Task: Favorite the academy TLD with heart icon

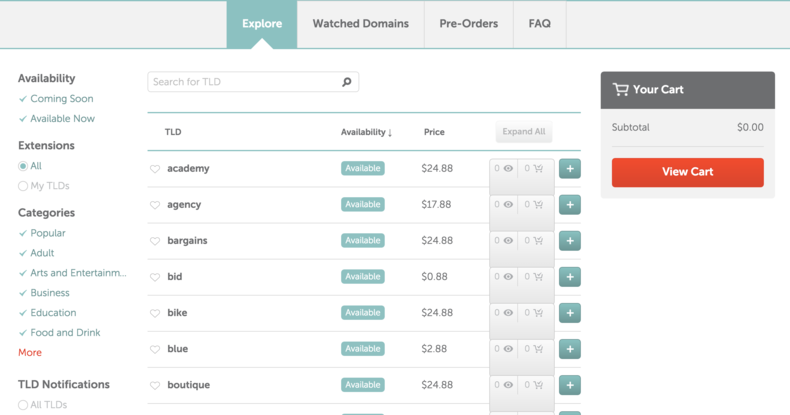Action: click(x=155, y=169)
